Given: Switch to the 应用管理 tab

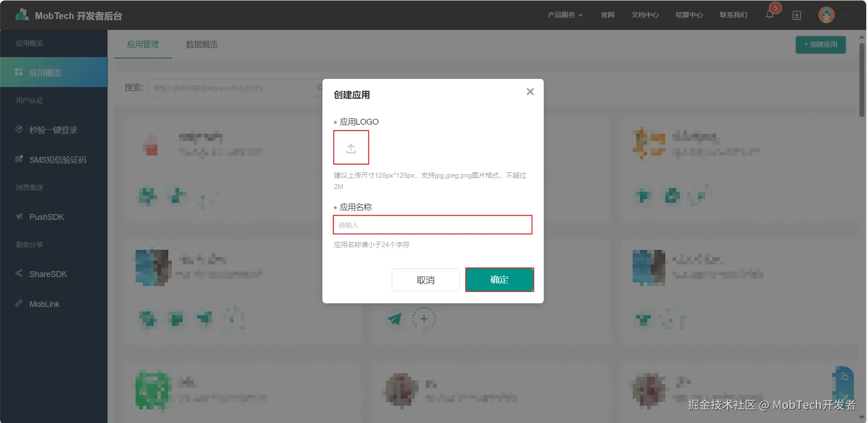Looking at the screenshot, I should (x=143, y=44).
